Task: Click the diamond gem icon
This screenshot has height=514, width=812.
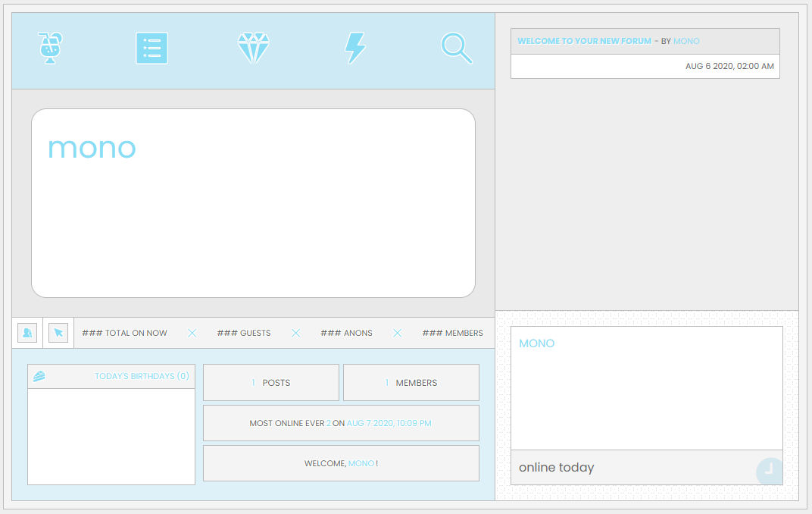Action: pyautogui.click(x=253, y=49)
